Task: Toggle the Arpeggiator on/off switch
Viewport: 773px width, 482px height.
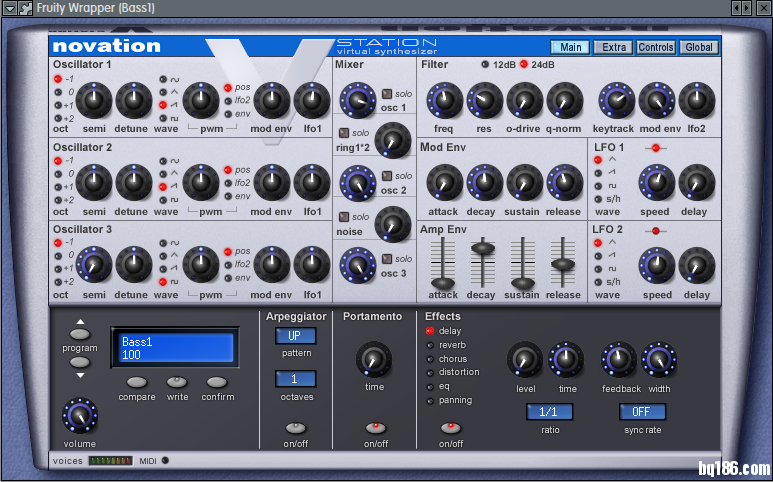Action: coord(296,428)
